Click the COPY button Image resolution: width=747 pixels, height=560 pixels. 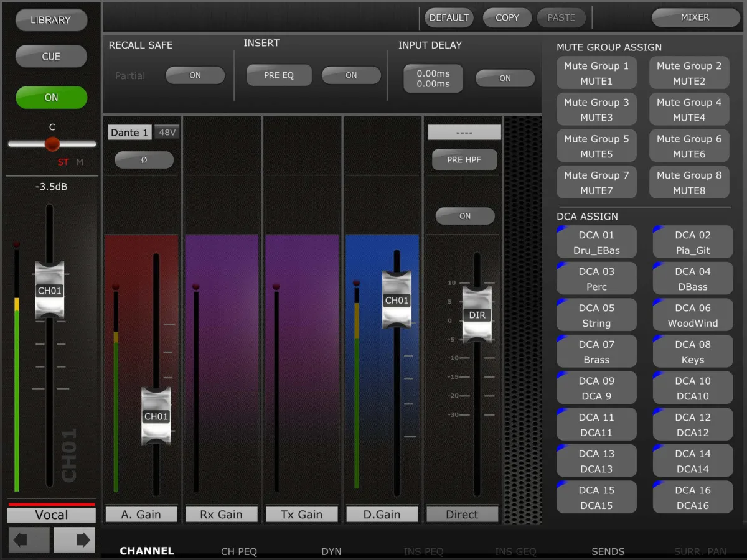click(x=507, y=17)
